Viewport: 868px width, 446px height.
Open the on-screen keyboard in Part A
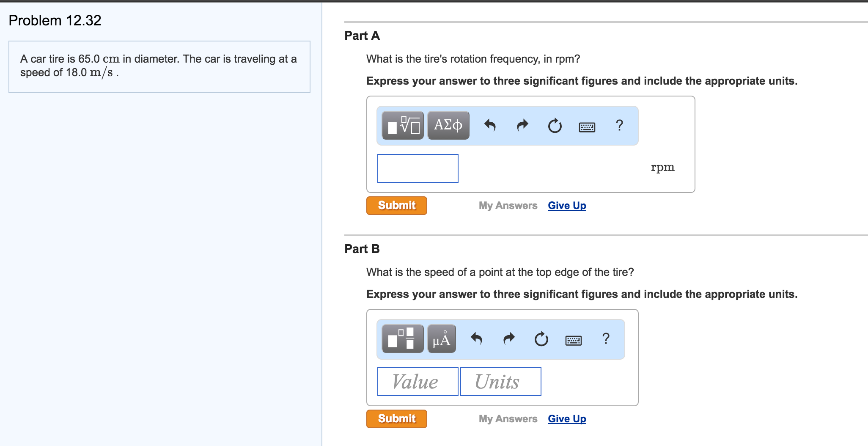(x=588, y=126)
